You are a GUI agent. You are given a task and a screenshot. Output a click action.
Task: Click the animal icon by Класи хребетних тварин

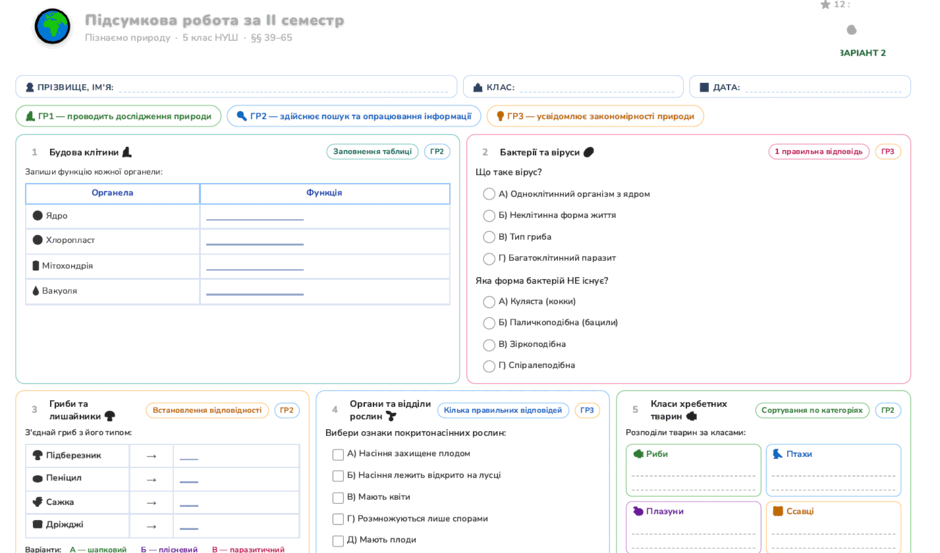coord(691,416)
